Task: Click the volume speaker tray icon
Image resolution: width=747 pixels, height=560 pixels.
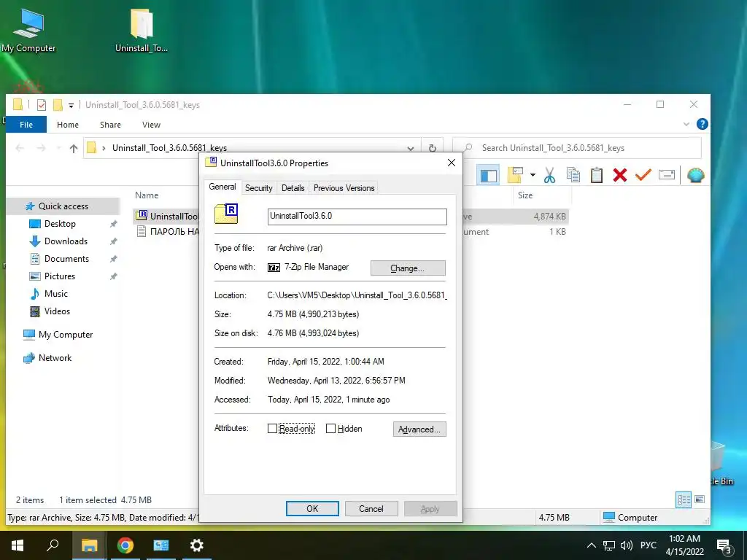Action: click(627, 545)
